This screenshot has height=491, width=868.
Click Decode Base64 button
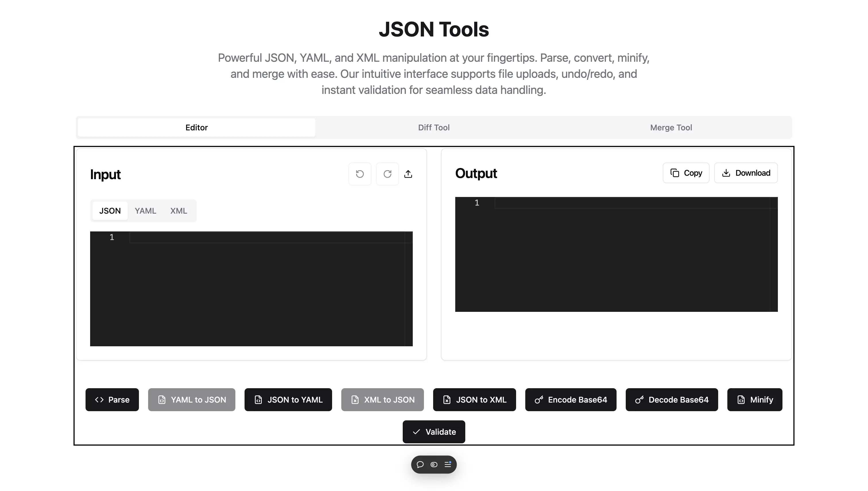672,400
